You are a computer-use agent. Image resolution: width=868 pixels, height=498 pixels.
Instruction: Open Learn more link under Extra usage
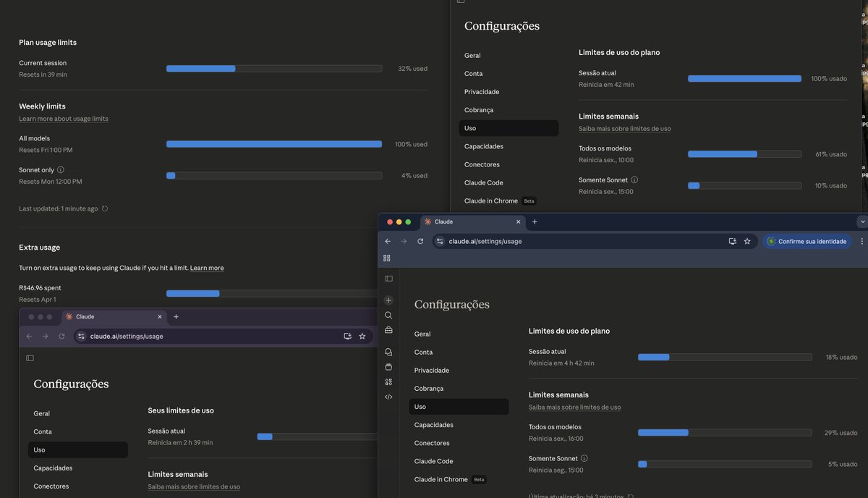pos(207,268)
